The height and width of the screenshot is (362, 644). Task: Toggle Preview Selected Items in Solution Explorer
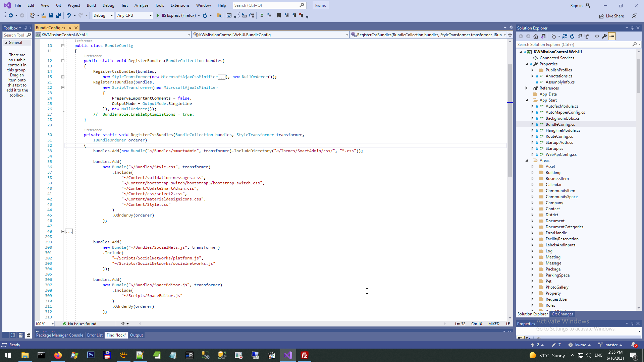(612, 36)
